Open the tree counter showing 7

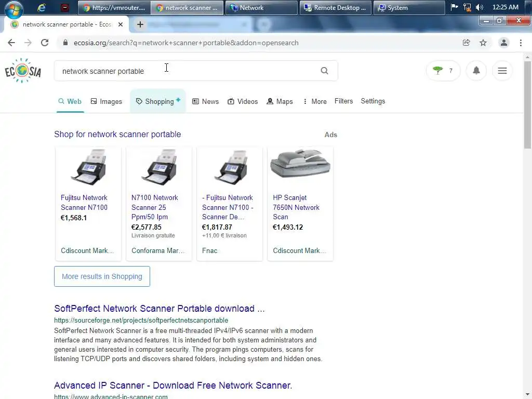coord(443,71)
